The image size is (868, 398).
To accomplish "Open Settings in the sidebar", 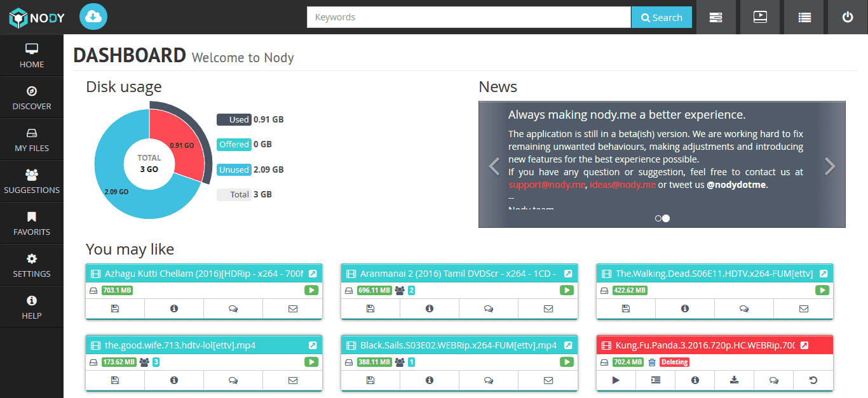I will coord(32,265).
